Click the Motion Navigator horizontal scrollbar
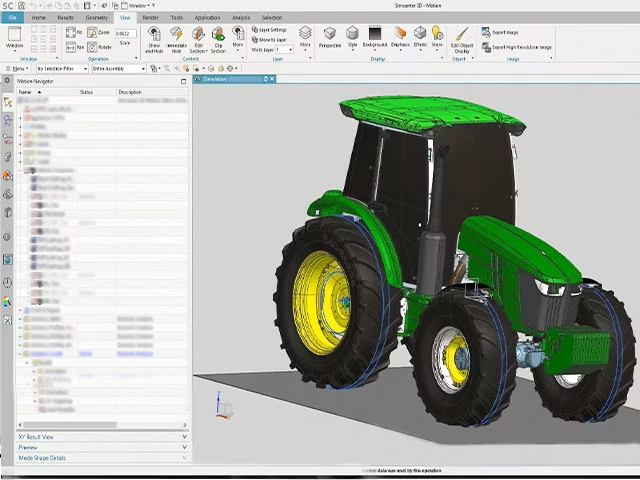 pos(69,425)
